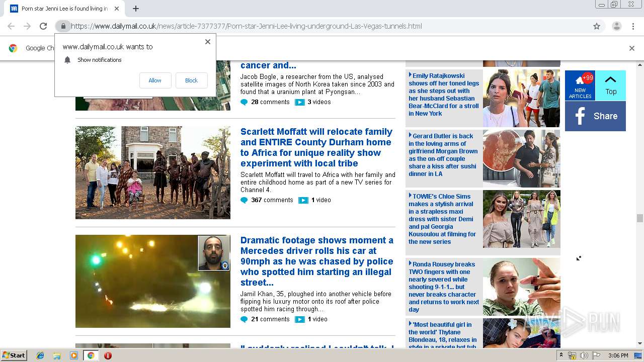The image size is (644, 362).
Task: Launch Internet Explorer from taskbar
Action: 40,355
